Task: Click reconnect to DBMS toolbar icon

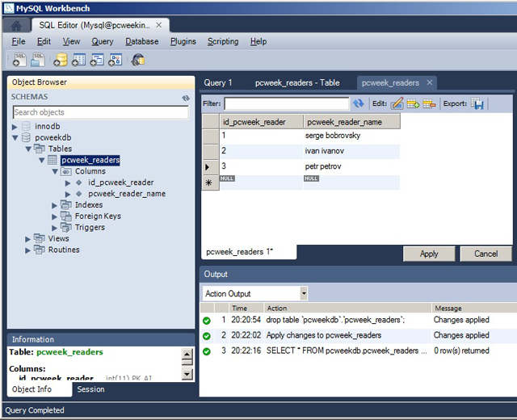Action: point(138,60)
